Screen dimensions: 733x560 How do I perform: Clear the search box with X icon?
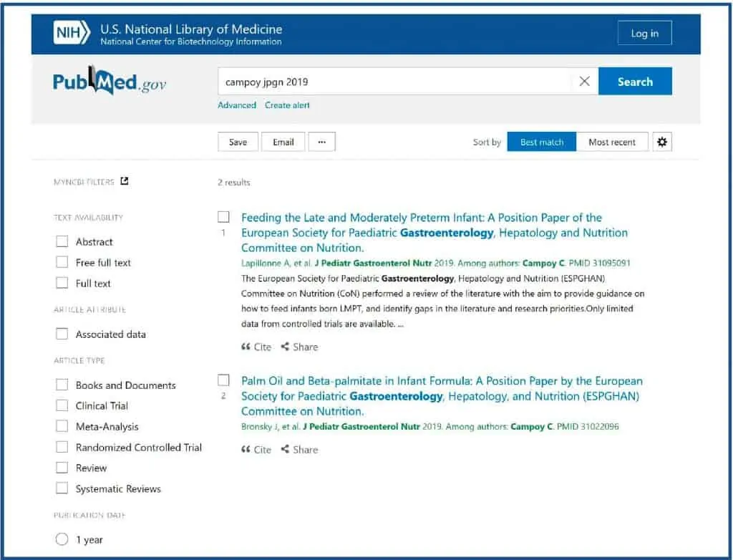pyautogui.click(x=584, y=82)
